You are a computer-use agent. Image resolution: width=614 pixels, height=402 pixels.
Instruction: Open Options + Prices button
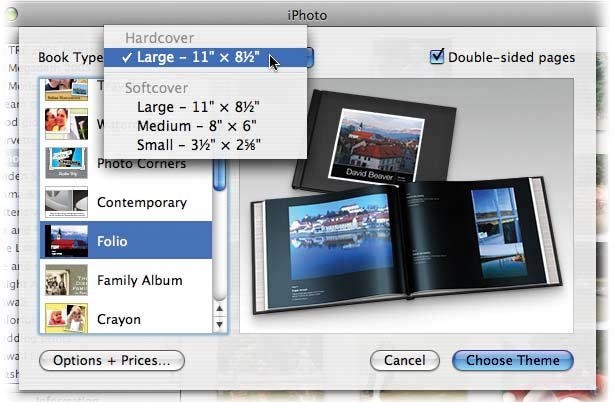coord(111,360)
